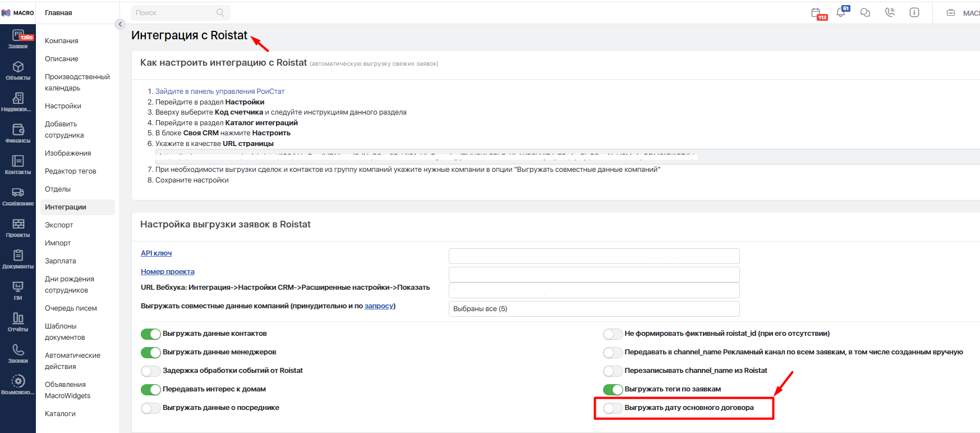Open Контакты from the left sidebar
This screenshot has width=980, height=433.
[18, 164]
